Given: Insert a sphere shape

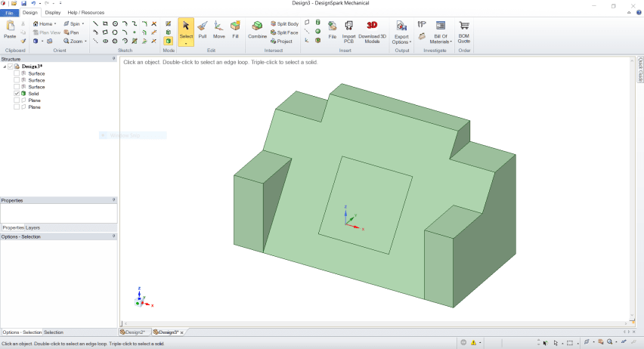Looking at the screenshot, I should [318, 31].
